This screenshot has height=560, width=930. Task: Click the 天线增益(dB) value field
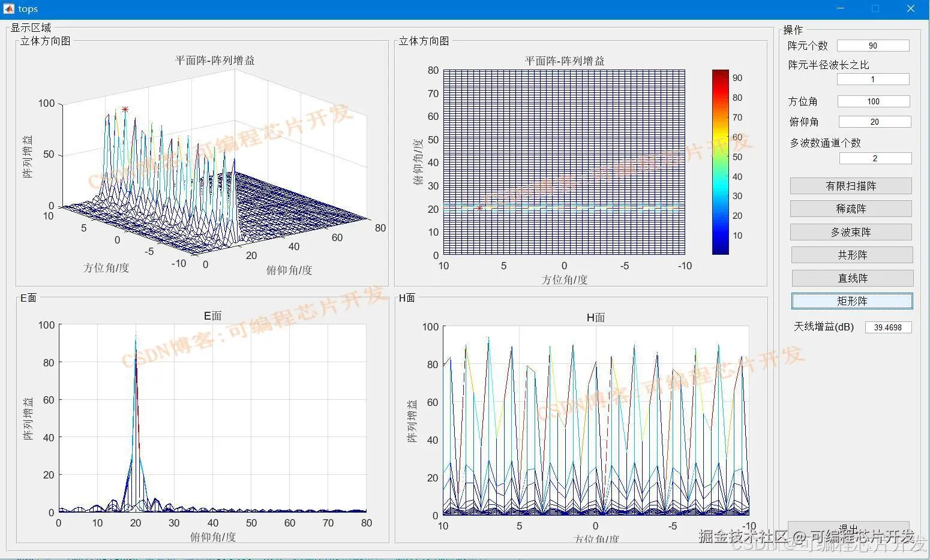pos(888,327)
